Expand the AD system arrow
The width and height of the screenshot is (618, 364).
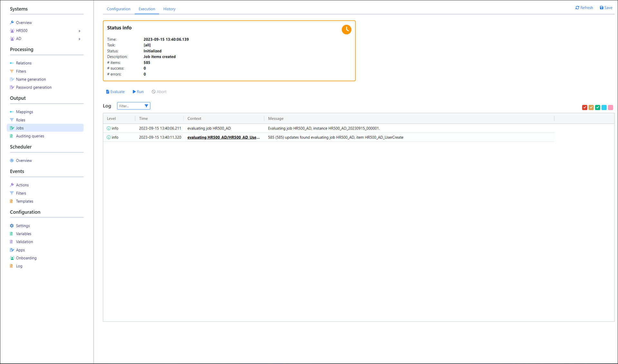80,39
